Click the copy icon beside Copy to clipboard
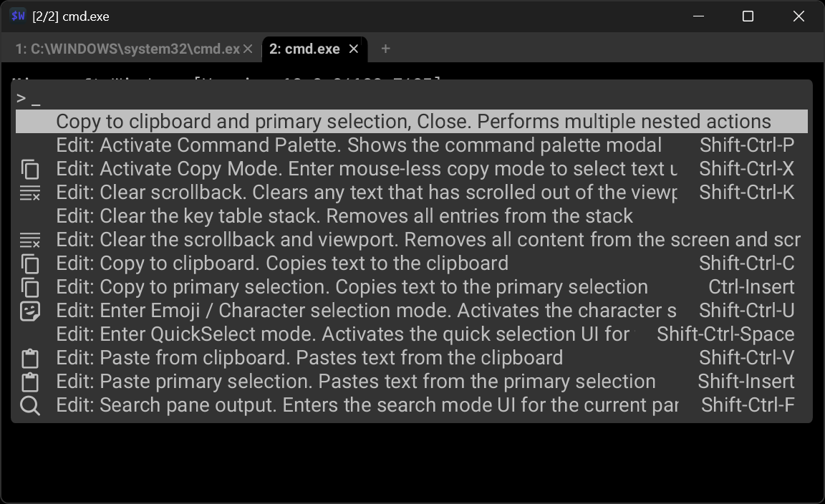Screen dimensions: 825x504 click(x=29, y=264)
